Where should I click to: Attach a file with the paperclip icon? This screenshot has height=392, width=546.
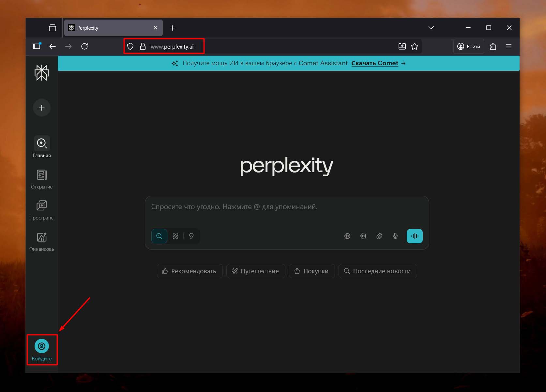pos(379,236)
